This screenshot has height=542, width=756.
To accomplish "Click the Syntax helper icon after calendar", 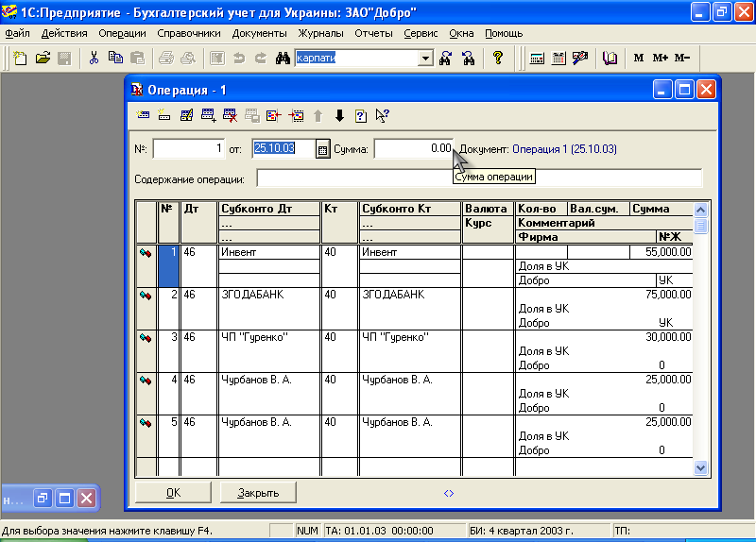I will coord(580,59).
